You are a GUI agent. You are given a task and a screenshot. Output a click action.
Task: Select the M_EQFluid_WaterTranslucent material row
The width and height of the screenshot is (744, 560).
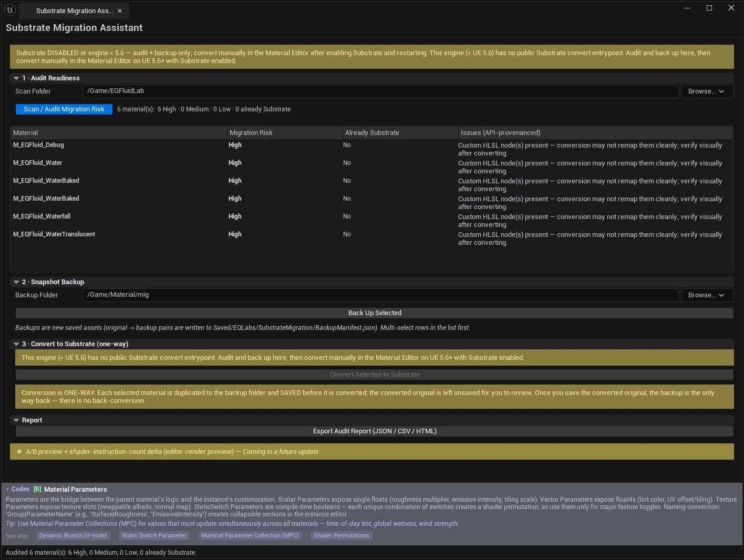(x=371, y=238)
